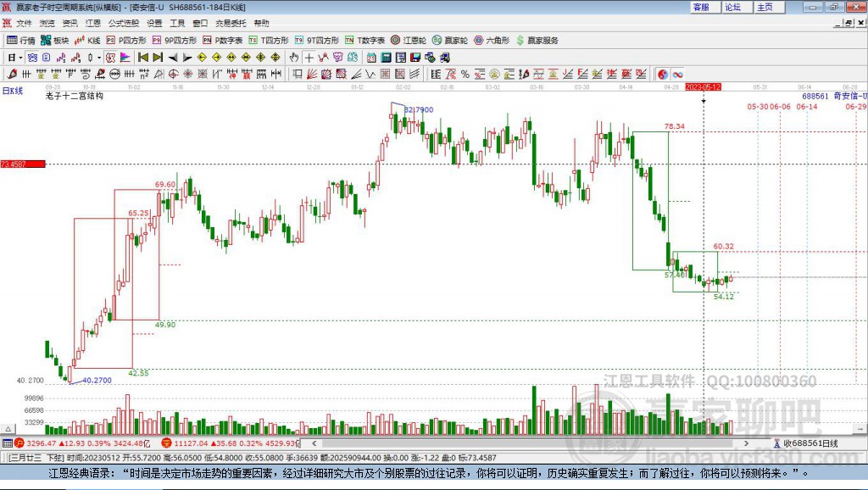This screenshot has height=490, width=868.
Task: Open the 江恩轮 Gann wheel tool
Action: click(x=409, y=41)
